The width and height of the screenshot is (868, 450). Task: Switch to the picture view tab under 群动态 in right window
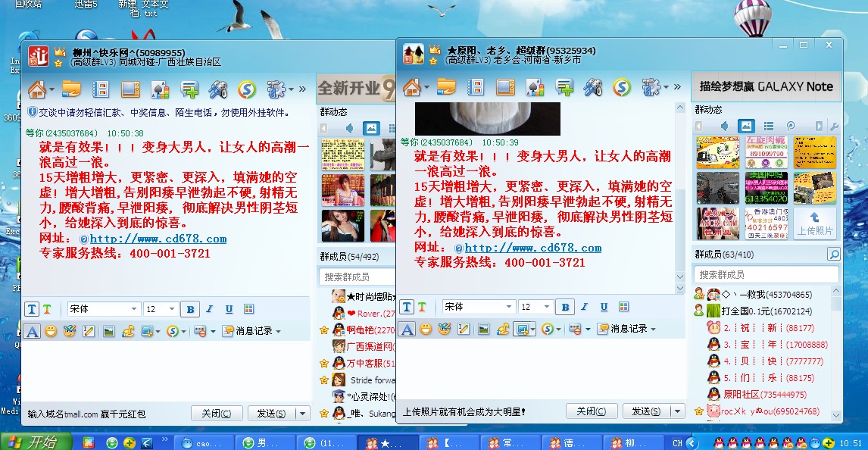[746, 126]
